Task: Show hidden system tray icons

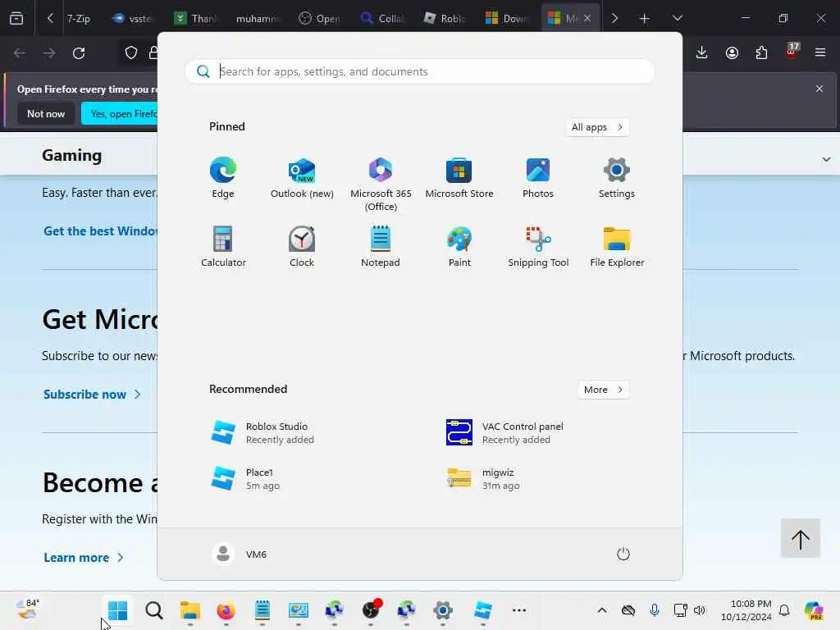Action: click(602, 610)
